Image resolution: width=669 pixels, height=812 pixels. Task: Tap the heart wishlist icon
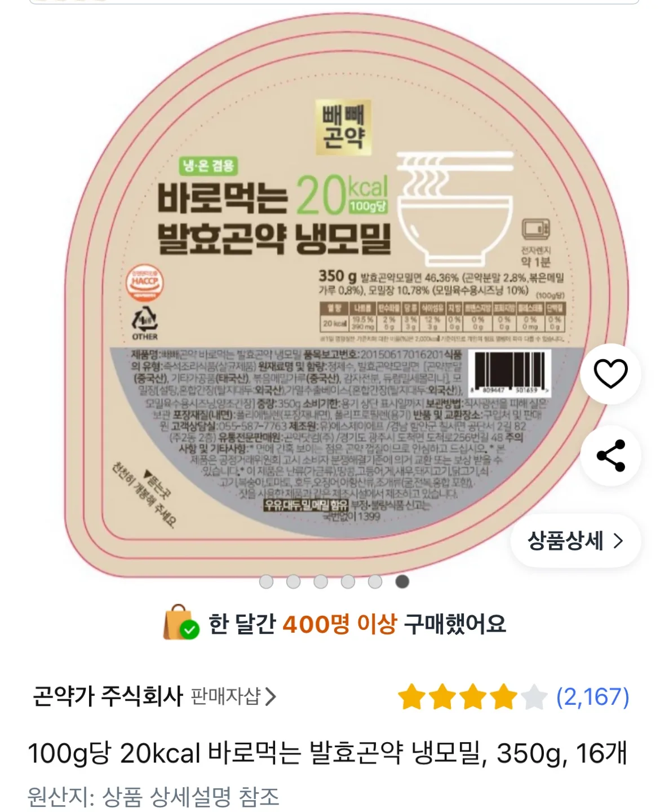pos(610,373)
